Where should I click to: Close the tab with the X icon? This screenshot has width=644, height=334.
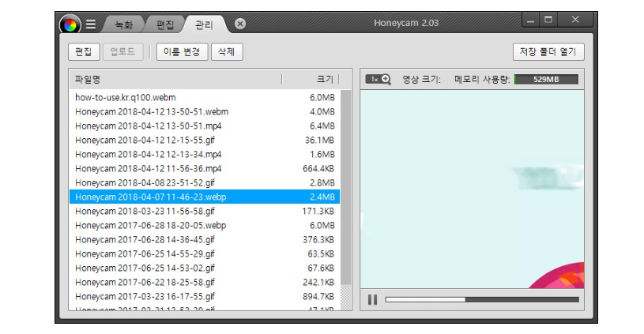(240, 24)
